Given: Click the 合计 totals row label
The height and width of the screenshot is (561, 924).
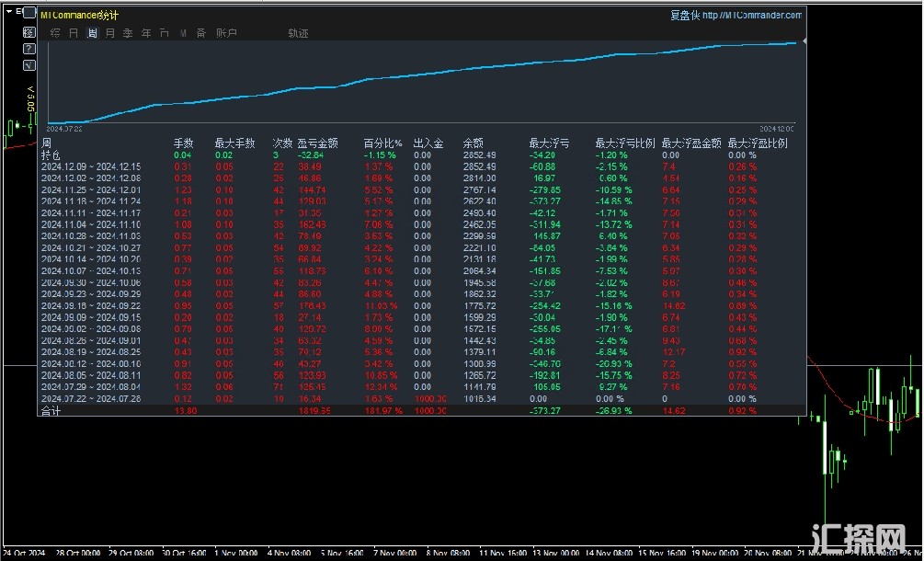Looking at the screenshot, I should click(x=51, y=411).
